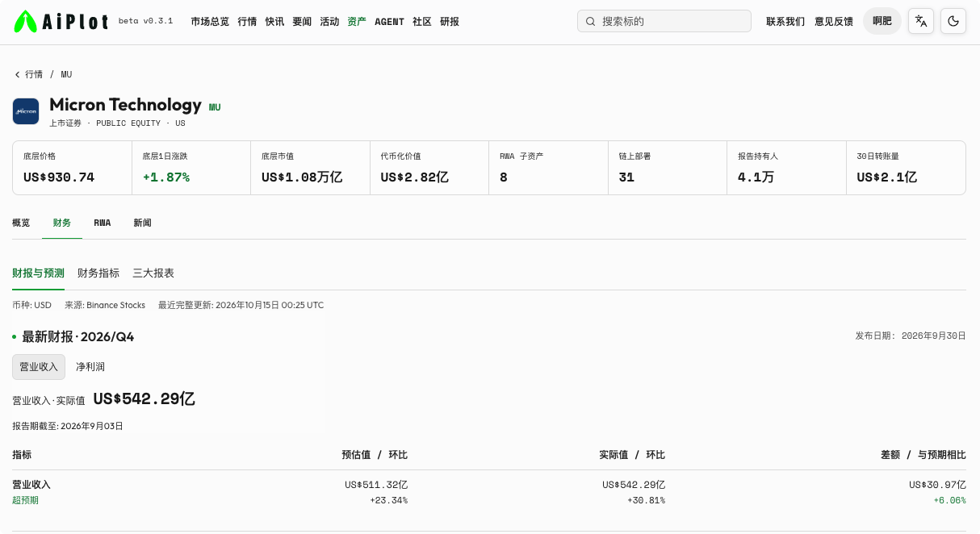Click the MU ticker badge beside title
980x534 pixels.
(x=215, y=107)
